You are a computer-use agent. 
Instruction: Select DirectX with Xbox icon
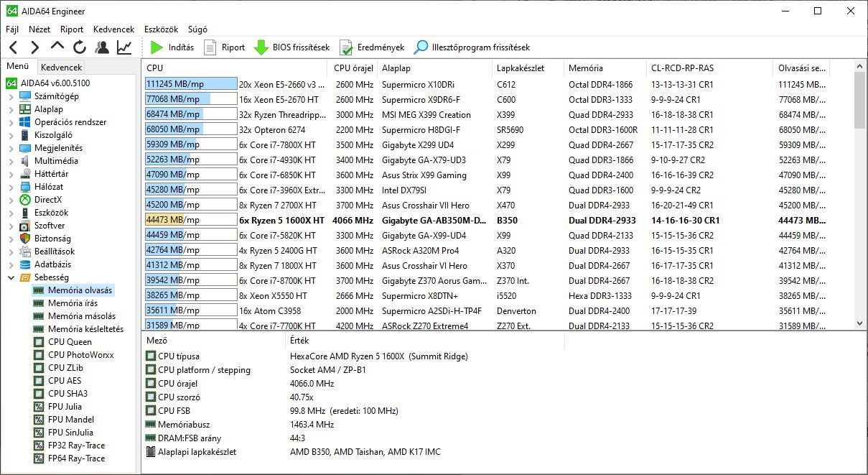(48, 199)
